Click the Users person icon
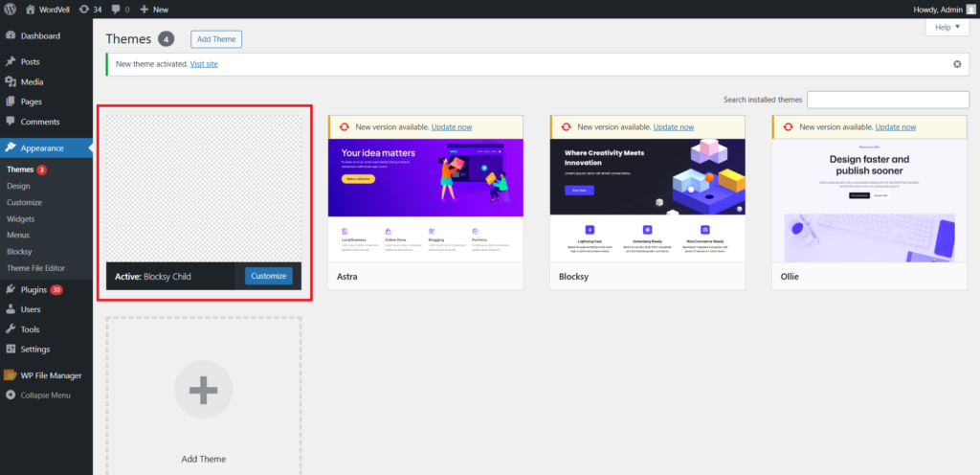Screen dimensions: 980x475 10,309
